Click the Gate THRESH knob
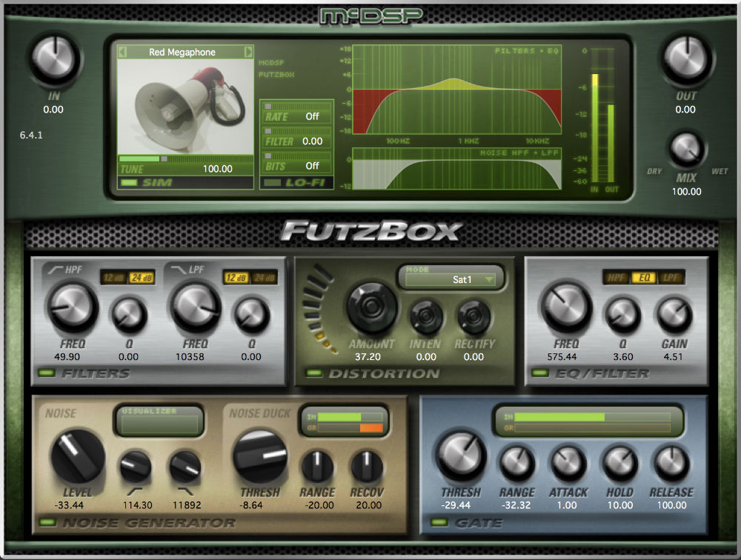Image resolution: width=741 pixels, height=560 pixels. point(461,456)
